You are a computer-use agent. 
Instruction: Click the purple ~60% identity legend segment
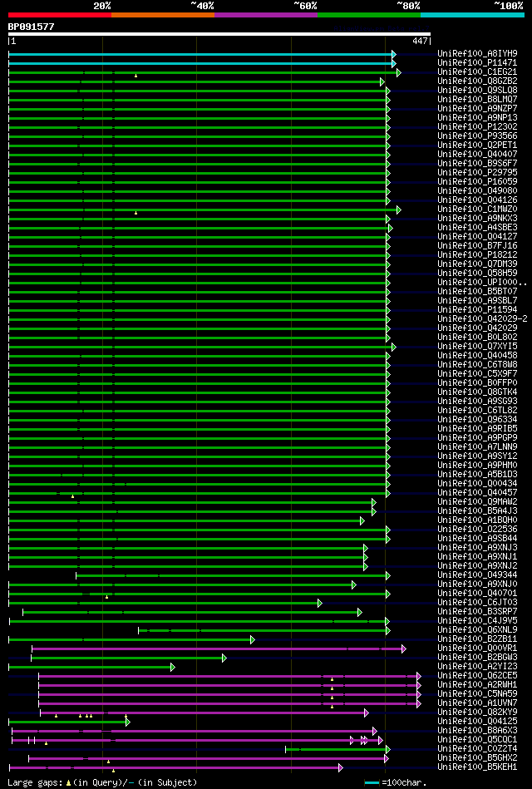tap(266, 15)
